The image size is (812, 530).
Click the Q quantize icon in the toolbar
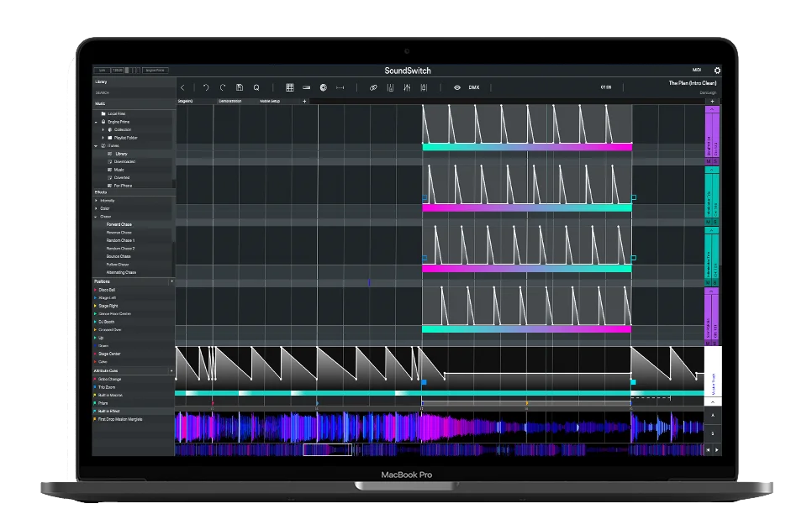(256, 87)
